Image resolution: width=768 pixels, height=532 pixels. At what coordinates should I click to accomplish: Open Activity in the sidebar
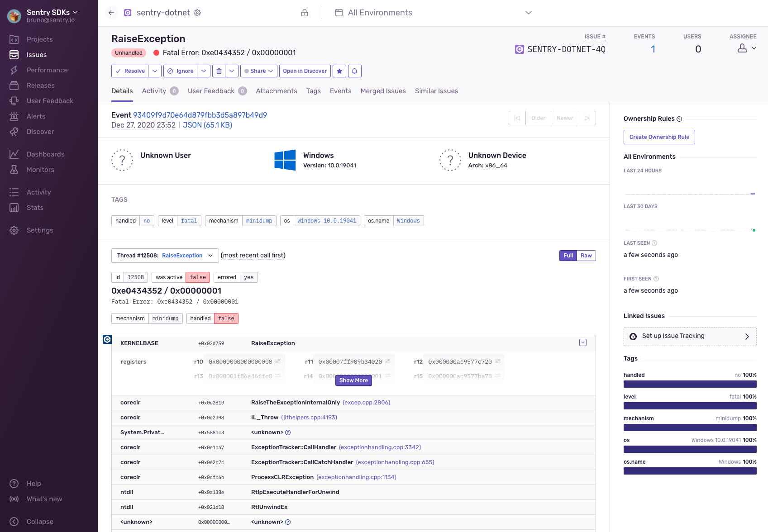point(38,192)
